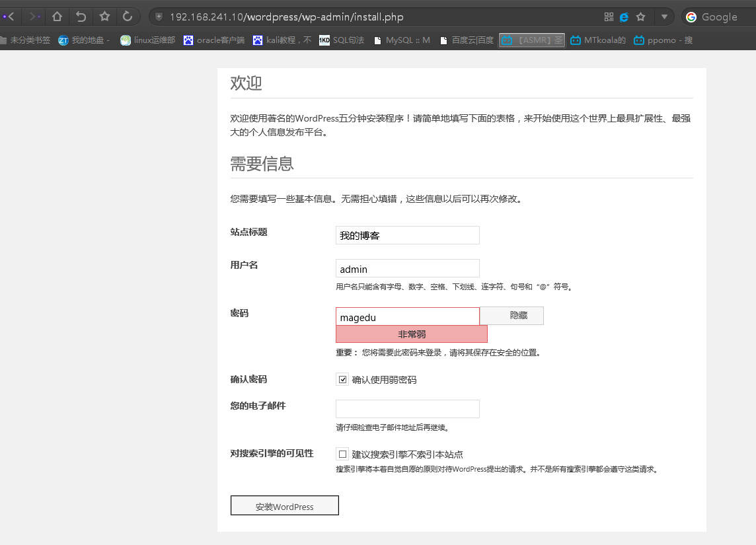This screenshot has height=545, width=756.
Task: Open 未分类书签 bookmark folder
Action: [26, 40]
